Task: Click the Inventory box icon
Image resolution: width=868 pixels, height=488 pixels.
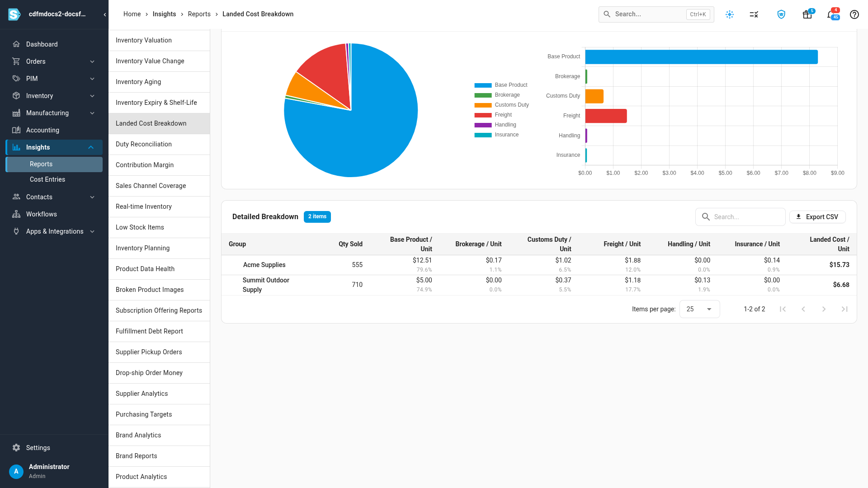Action: tap(16, 96)
